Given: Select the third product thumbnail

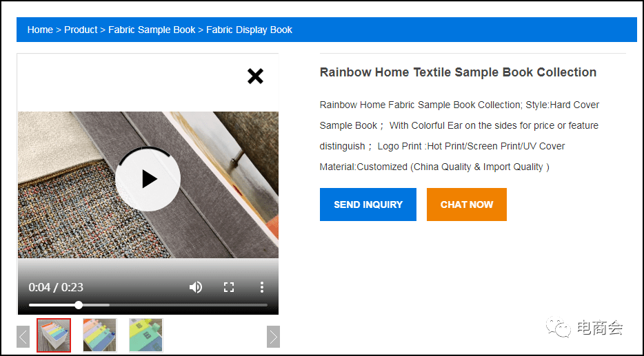Looking at the screenshot, I should click(145, 335).
